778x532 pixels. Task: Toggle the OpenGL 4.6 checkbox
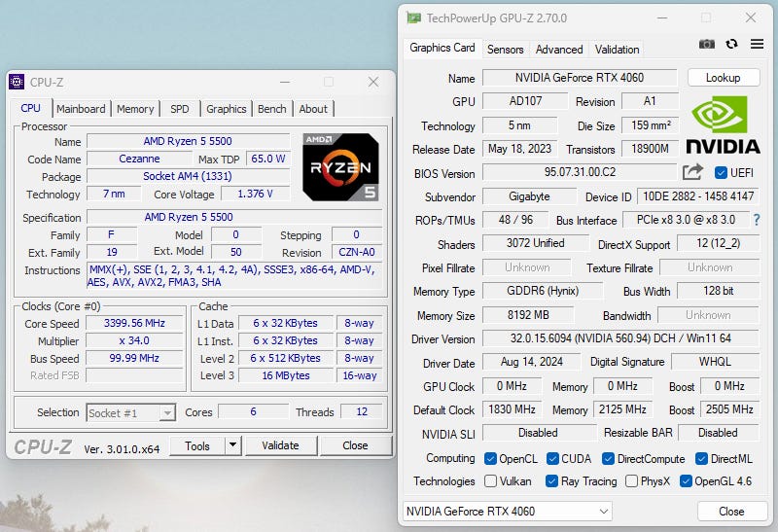click(x=686, y=480)
